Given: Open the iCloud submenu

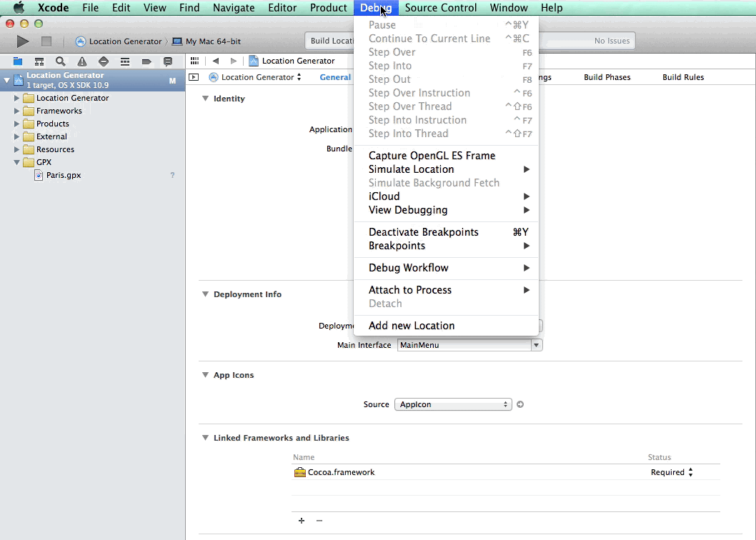Looking at the screenshot, I should [446, 196].
